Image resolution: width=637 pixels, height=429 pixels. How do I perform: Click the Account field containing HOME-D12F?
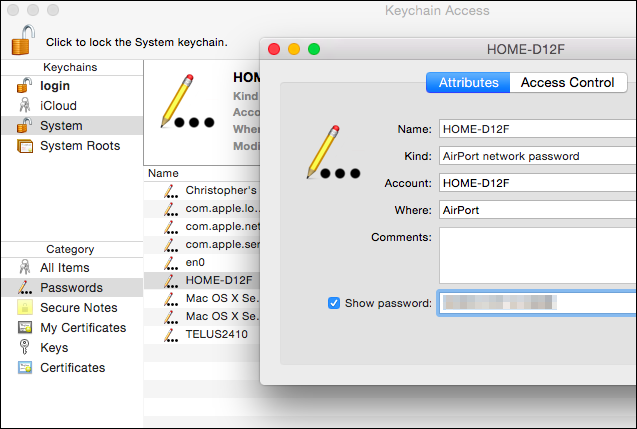tap(538, 183)
